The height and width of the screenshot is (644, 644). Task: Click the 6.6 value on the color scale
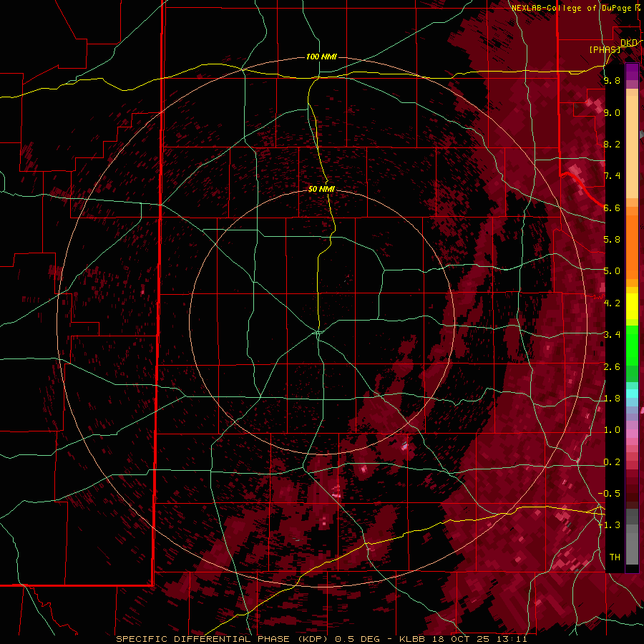pos(612,208)
